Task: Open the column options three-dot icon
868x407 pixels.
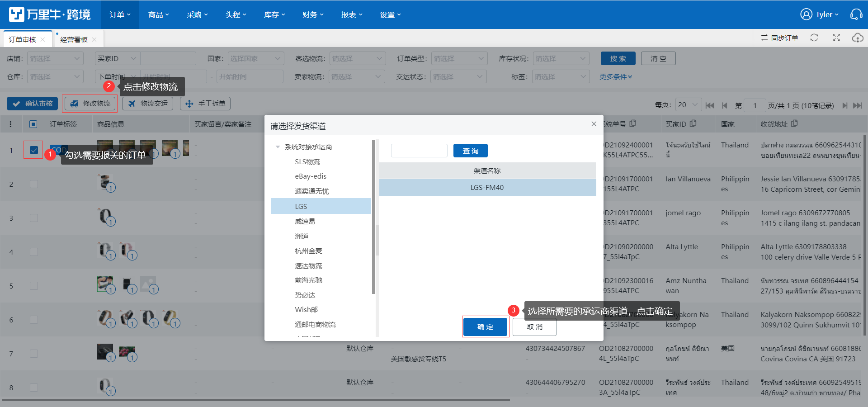Action: [x=11, y=124]
